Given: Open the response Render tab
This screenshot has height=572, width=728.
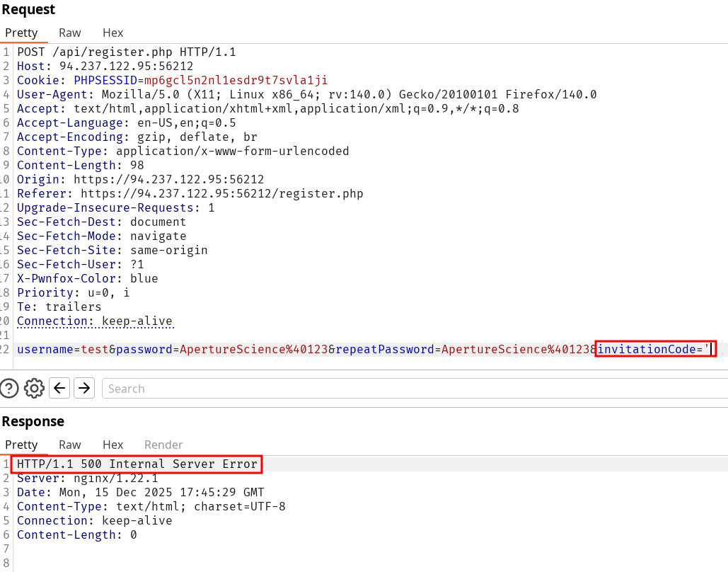Looking at the screenshot, I should [x=163, y=445].
